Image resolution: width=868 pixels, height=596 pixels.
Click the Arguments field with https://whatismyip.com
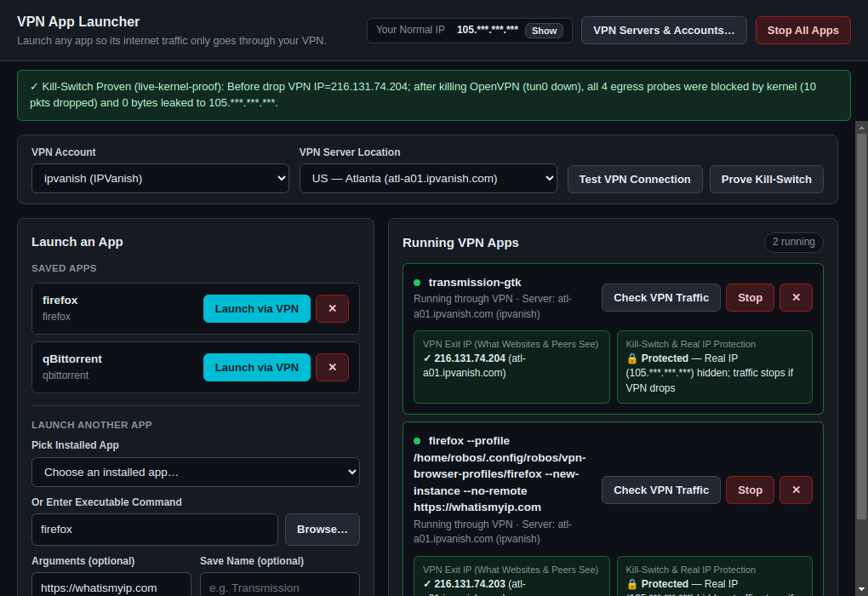coord(111,585)
